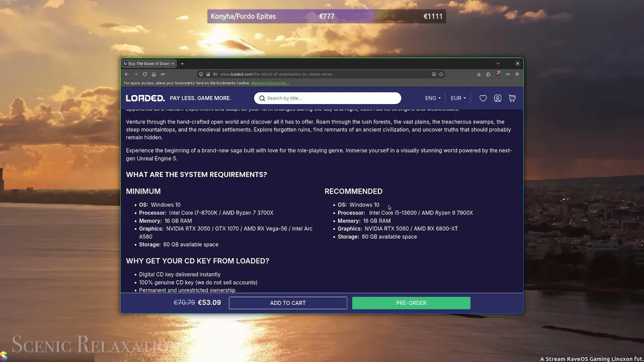Image resolution: width=644 pixels, height=362 pixels.
Task: Click the loaded.com address bar URL
Action: coord(276,74)
